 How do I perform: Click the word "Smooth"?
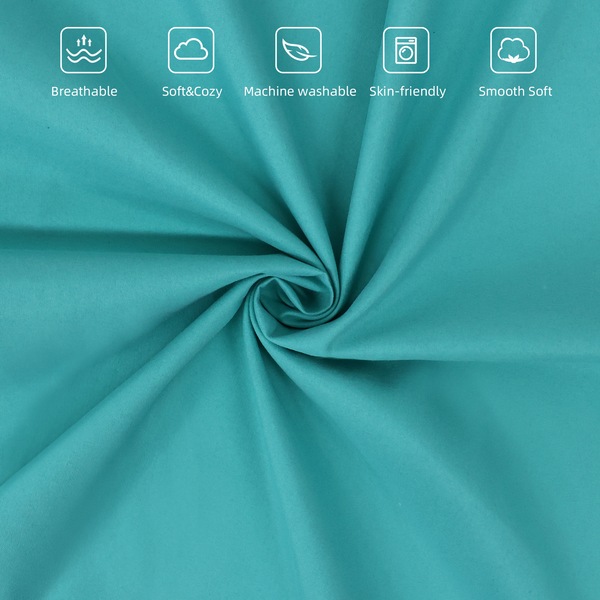coord(500,92)
